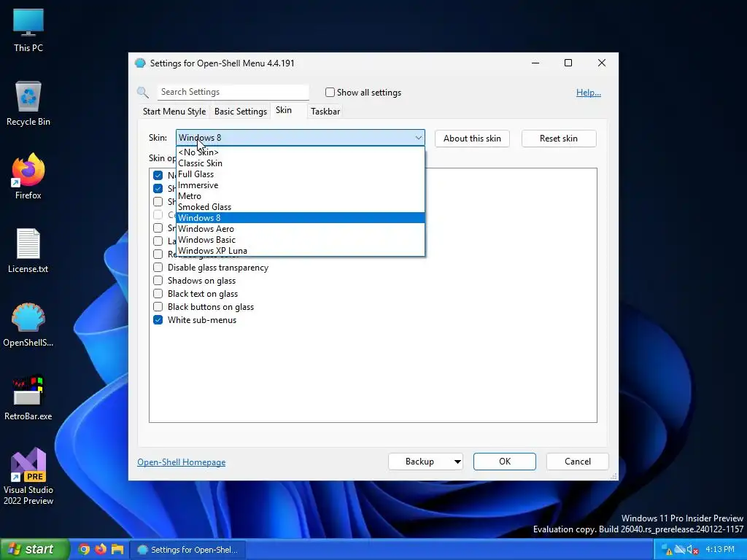The image size is (747, 560).
Task: Select the Skin tab
Action: pyautogui.click(x=284, y=111)
